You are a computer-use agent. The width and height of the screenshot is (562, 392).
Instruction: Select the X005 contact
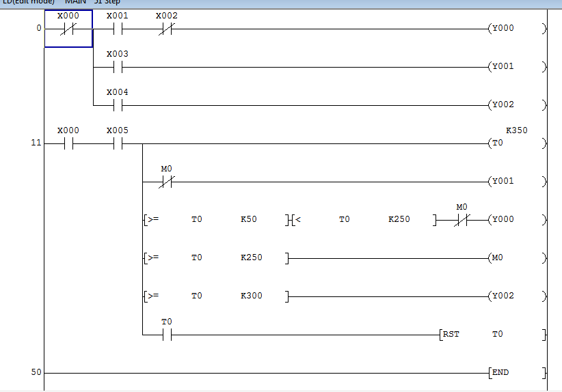tap(118, 143)
